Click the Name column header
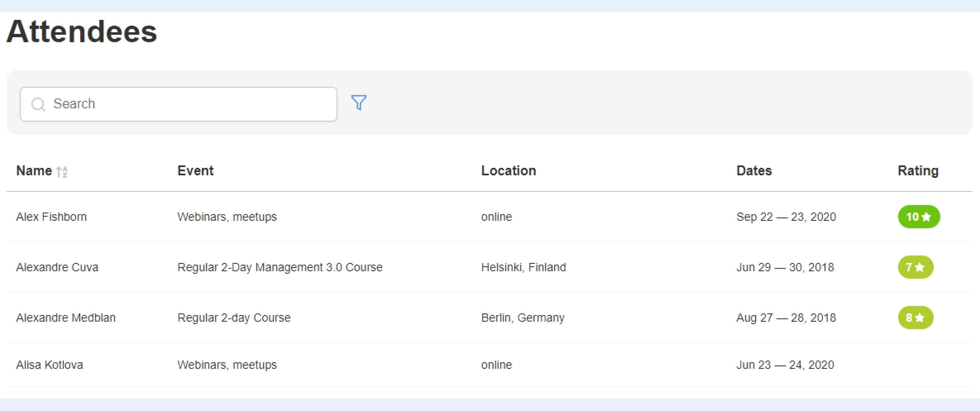Screen dimensions: 980x411 point(34,171)
